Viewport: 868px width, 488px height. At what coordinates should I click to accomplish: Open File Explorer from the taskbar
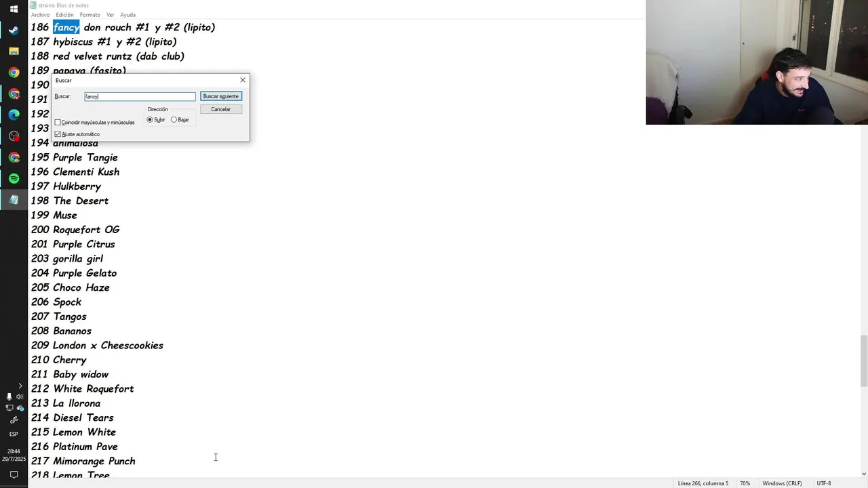coord(14,51)
